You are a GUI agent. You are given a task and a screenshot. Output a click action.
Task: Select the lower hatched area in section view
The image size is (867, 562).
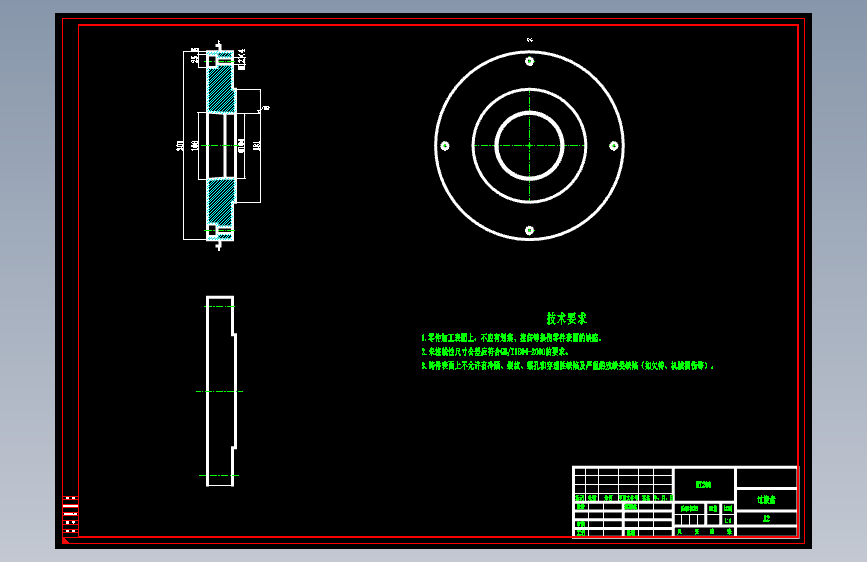221,202
